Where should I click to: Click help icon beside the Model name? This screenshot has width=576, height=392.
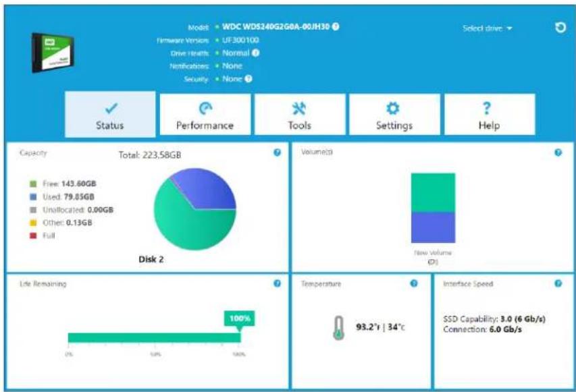click(336, 26)
